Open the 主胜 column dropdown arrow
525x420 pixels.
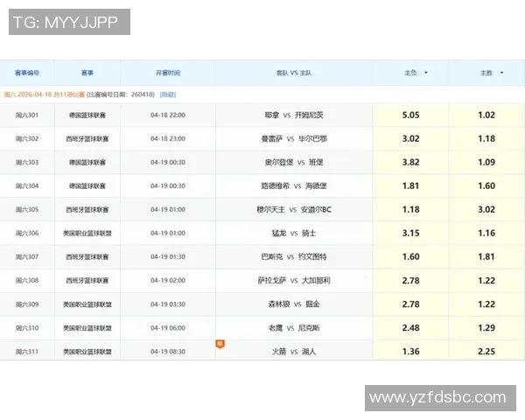point(501,73)
